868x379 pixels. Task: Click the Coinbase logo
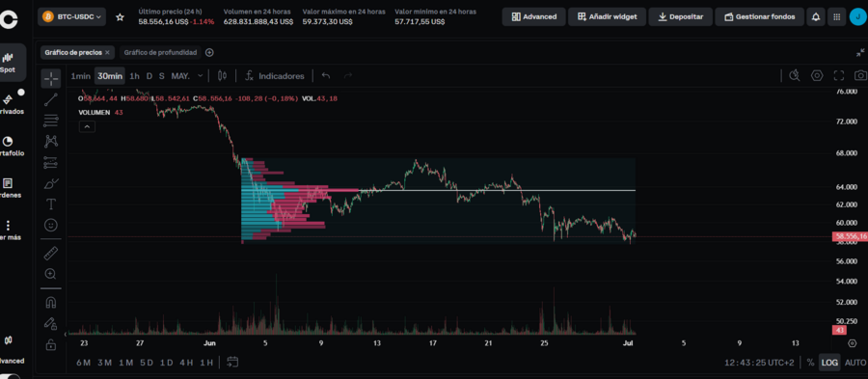pos(9,20)
